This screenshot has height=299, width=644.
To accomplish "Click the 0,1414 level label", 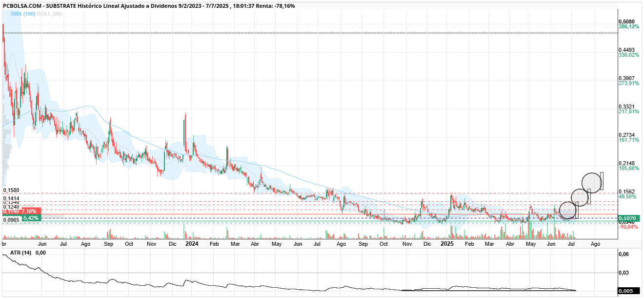I will [11, 199].
